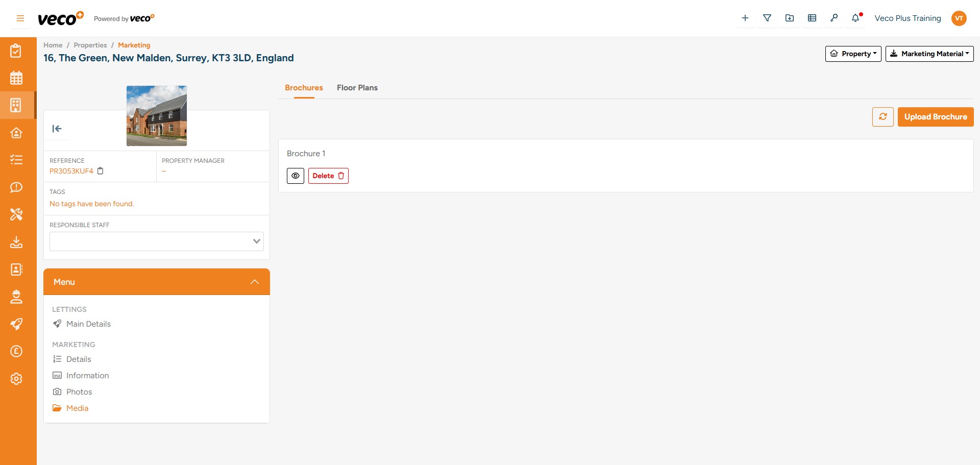
Task: Collapse the Menu panel with its chevron
Action: (254, 282)
